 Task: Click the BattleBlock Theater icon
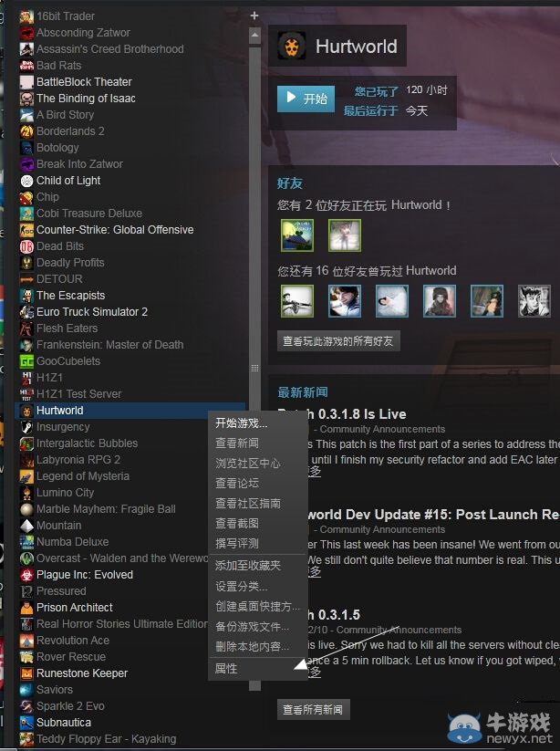[27, 82]
